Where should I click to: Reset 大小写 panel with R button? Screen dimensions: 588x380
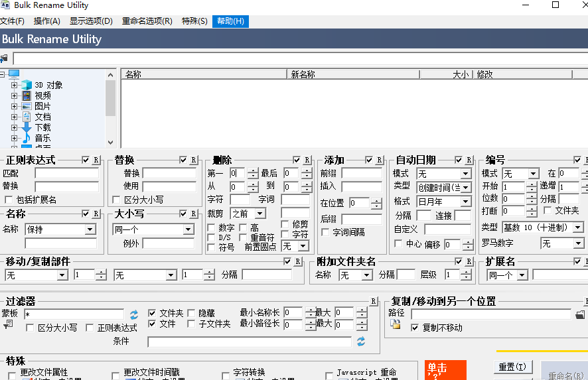tap(194, 214)
